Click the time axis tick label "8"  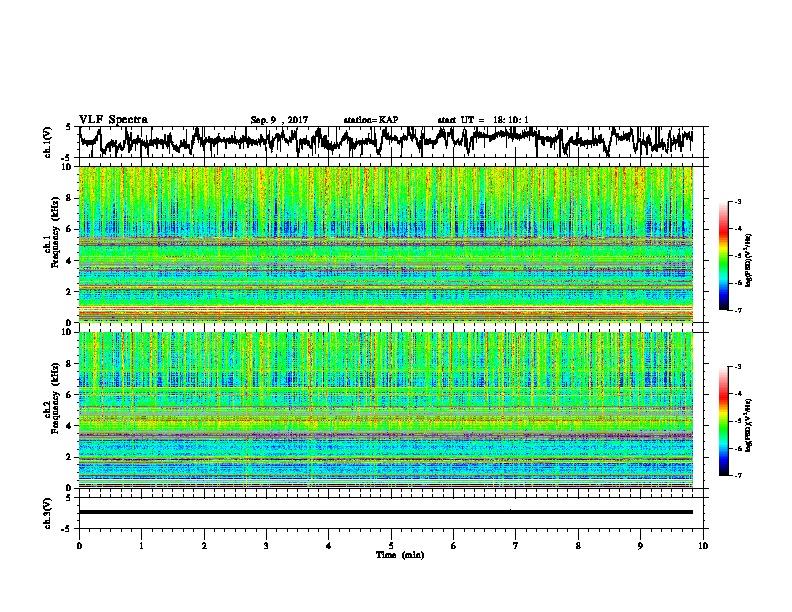click(578, 546)
